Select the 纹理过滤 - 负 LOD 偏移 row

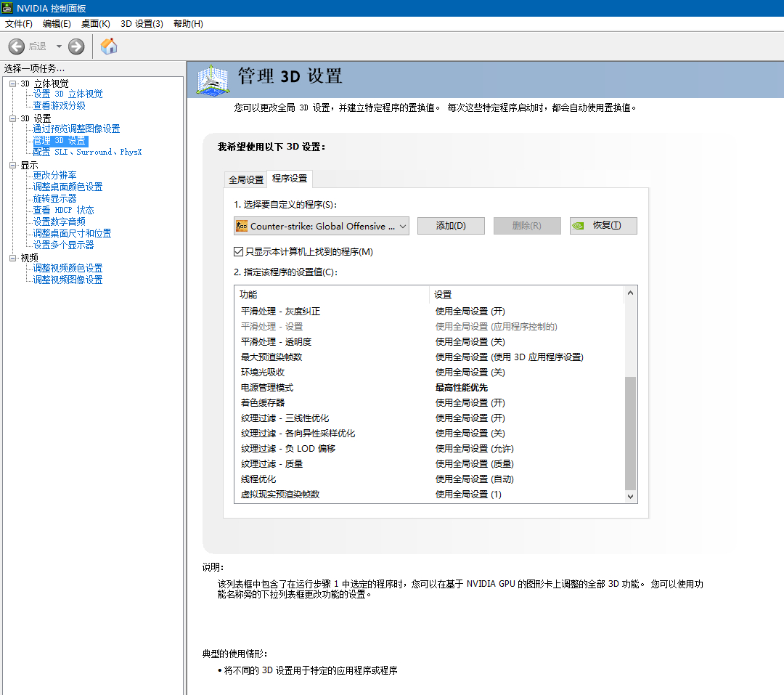click(x=430, y=449)
